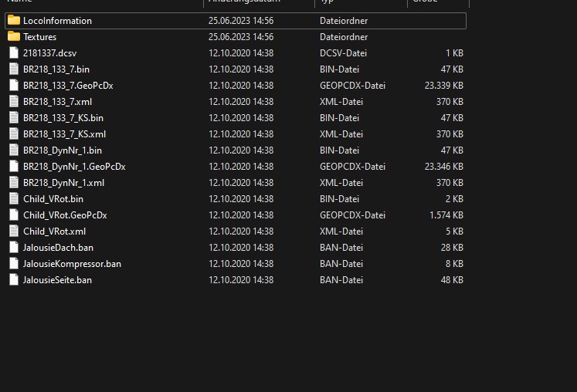Click the JalousieDach.ban file icon
This screenshot has width=577, height=392.
14,248
